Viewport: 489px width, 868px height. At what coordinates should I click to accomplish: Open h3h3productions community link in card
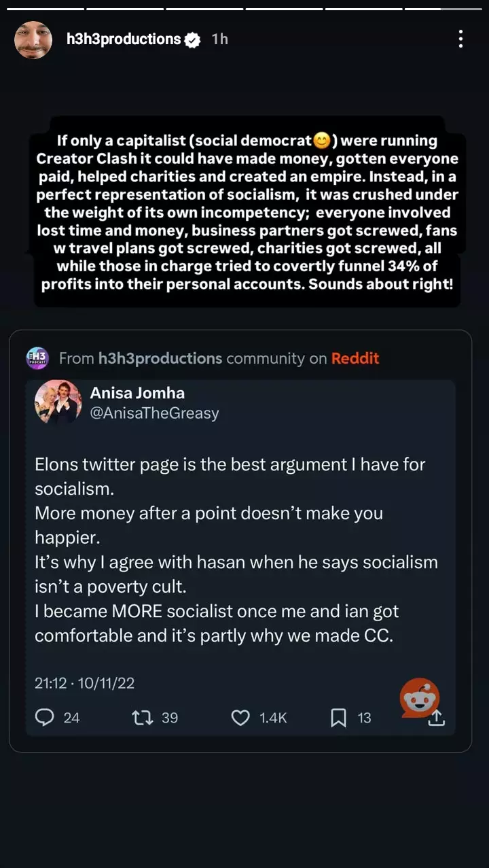(x=161, y=358)
